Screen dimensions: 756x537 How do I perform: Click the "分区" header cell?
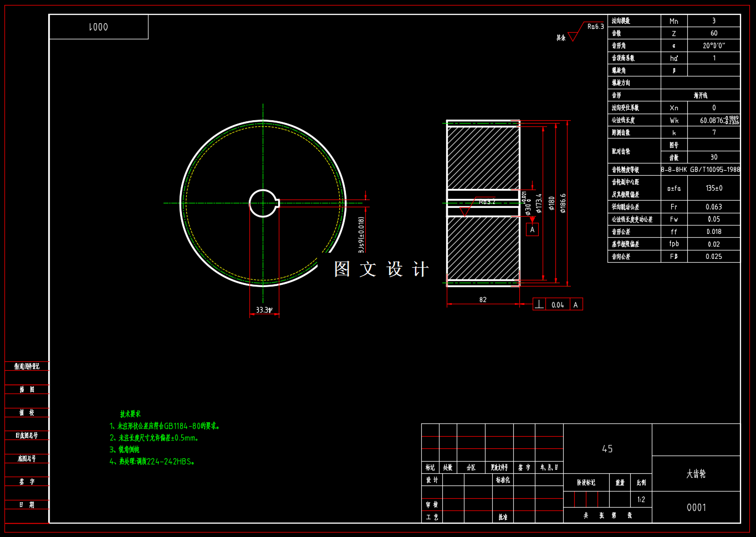coord(471,468)
